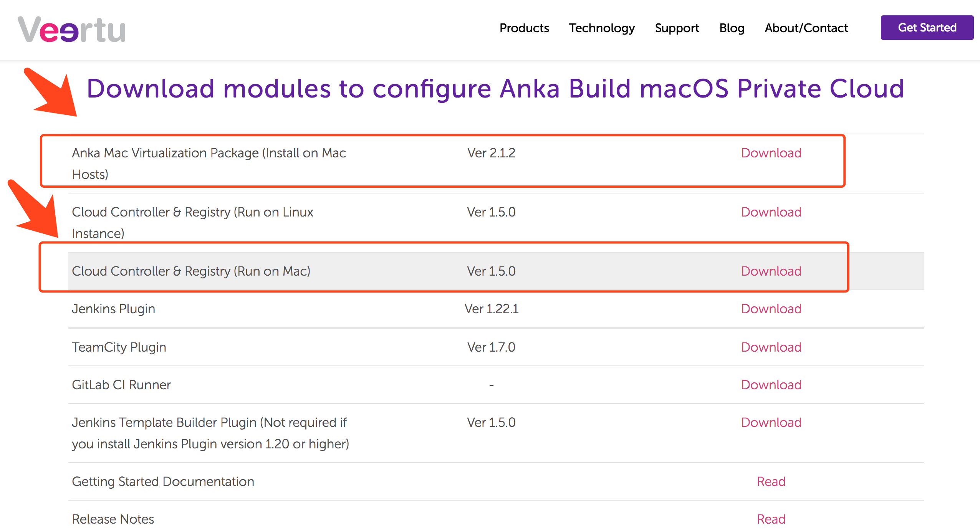Click the Get Started button
This screenshot has height=529, width=980.
(927, 28)
